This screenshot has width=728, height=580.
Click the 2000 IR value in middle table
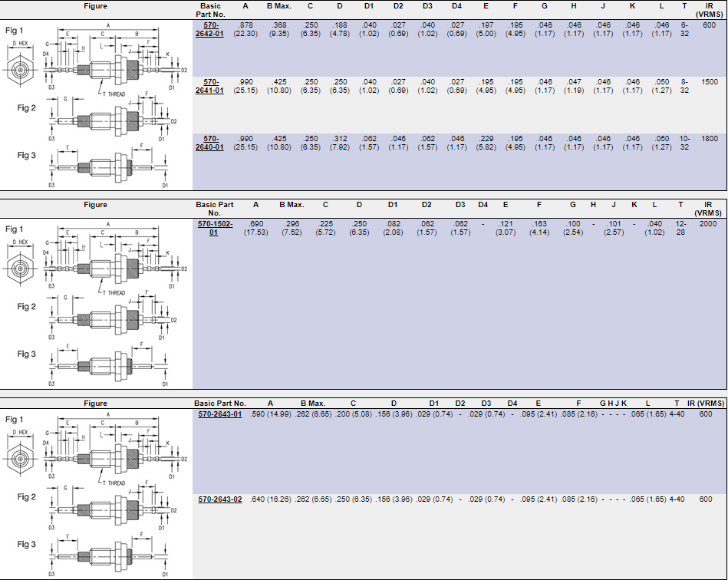[x=710, y=223]
